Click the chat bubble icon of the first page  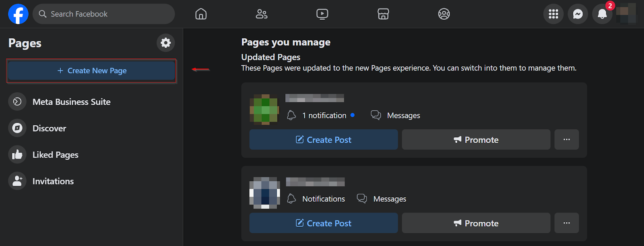376,116
